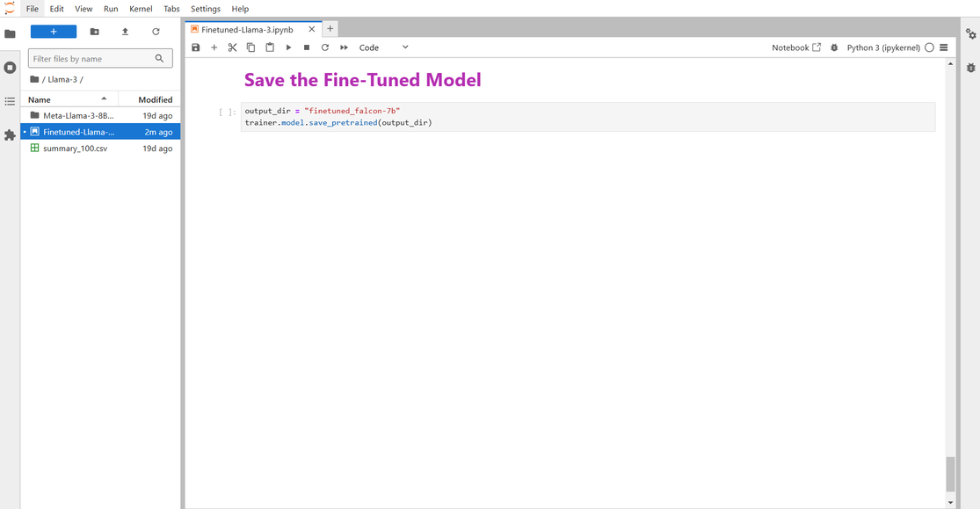Open the Debugger panel in right sidebar
This screenshot has height=509, width=980.
pyautogui.click(x=970, y=68)
